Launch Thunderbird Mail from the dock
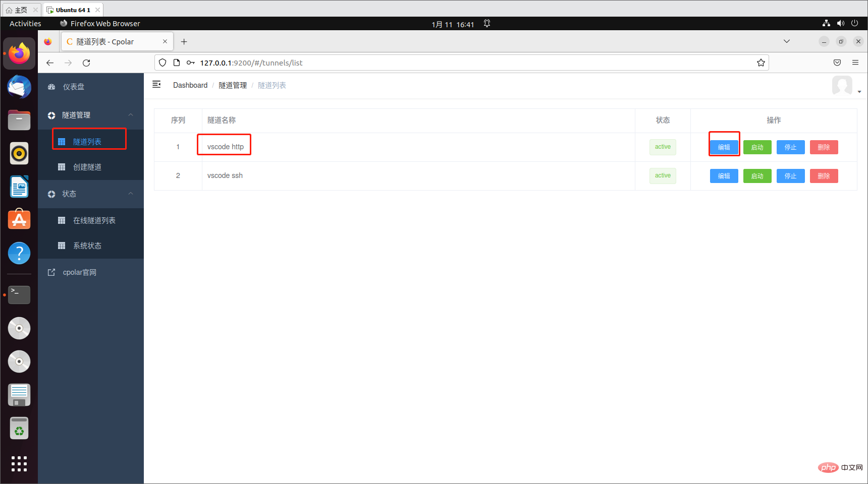The image size is (868, 484). (x=19, y=87)
